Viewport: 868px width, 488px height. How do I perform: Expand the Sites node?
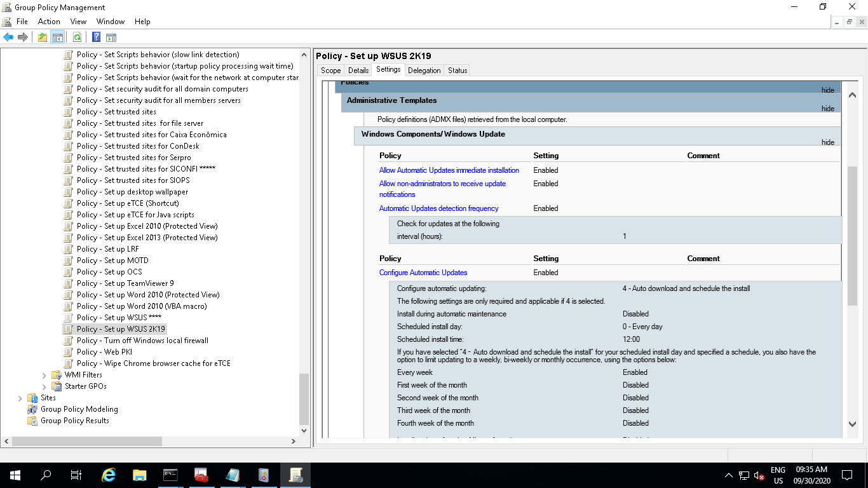click(x=20, y=398)
